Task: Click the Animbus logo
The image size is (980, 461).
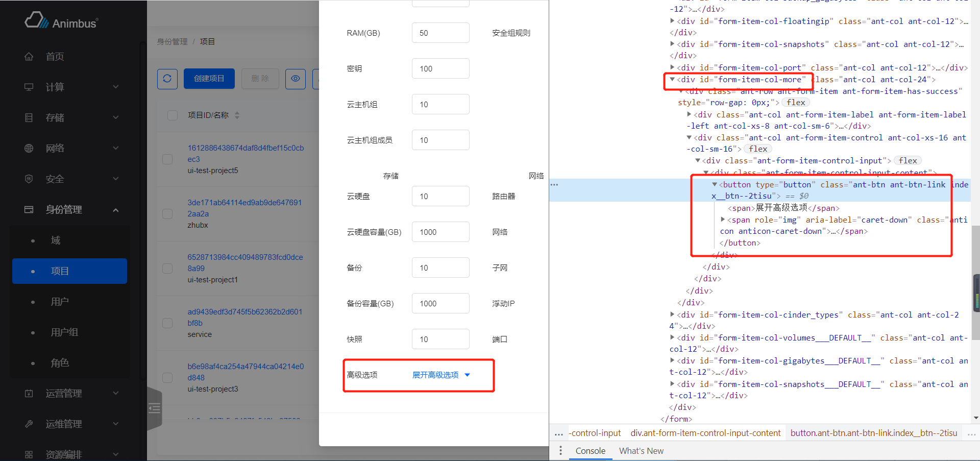Action: pos(61,21)
